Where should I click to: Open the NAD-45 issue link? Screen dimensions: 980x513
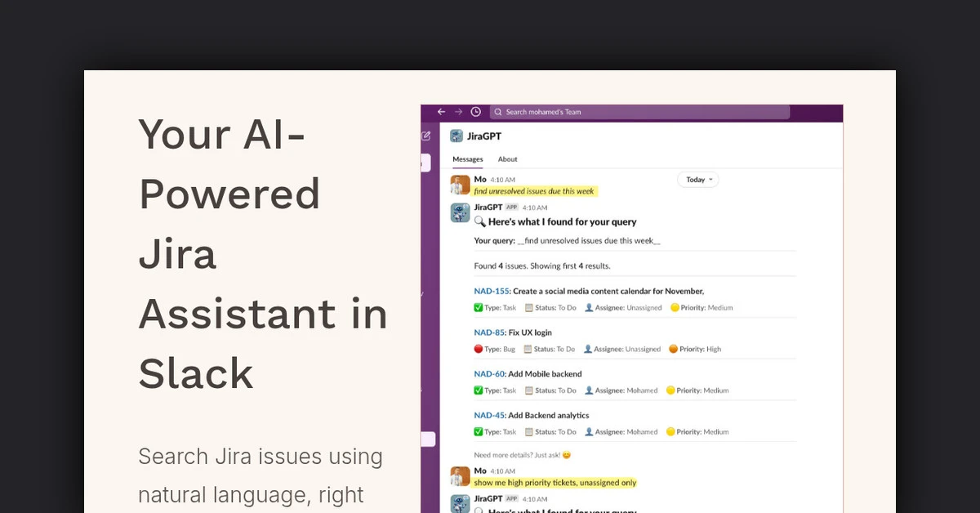click(489, 416)
